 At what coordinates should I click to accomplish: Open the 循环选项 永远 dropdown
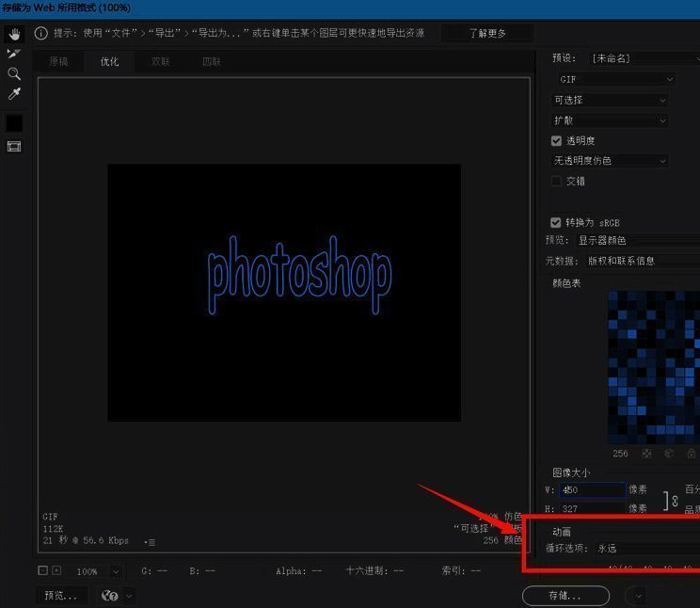(x=647, y=548)
